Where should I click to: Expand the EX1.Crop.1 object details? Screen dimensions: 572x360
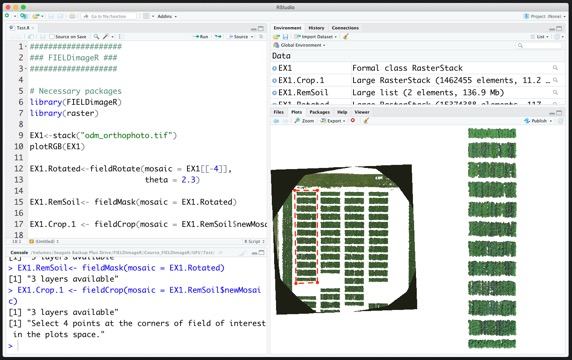(274, 81)
